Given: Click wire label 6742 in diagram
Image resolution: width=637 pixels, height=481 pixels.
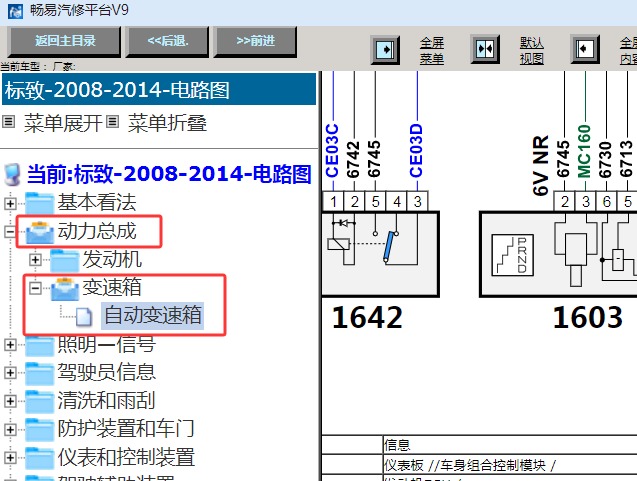Looking at the screenshot, I should [x=353, y=159].
